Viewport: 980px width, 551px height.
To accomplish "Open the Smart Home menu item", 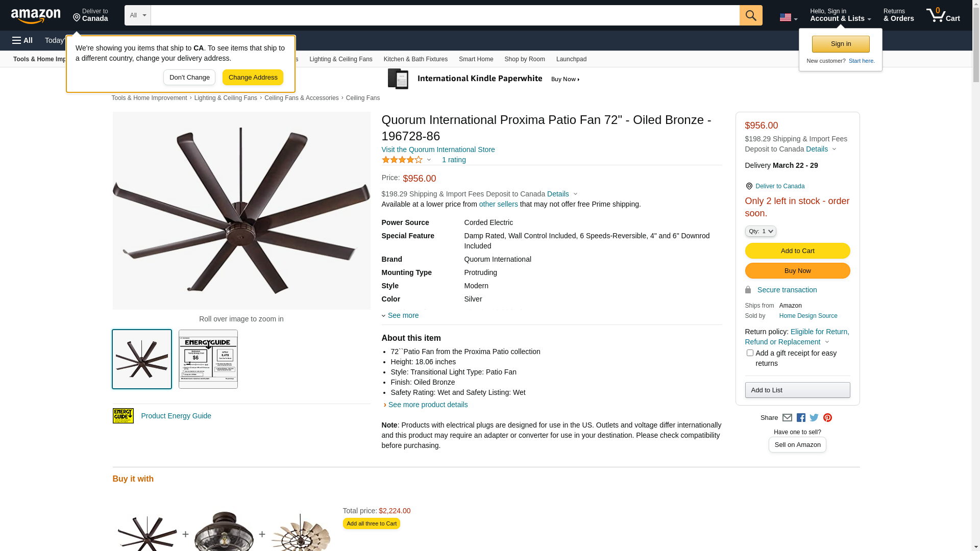I will click(x=476, y=59).
